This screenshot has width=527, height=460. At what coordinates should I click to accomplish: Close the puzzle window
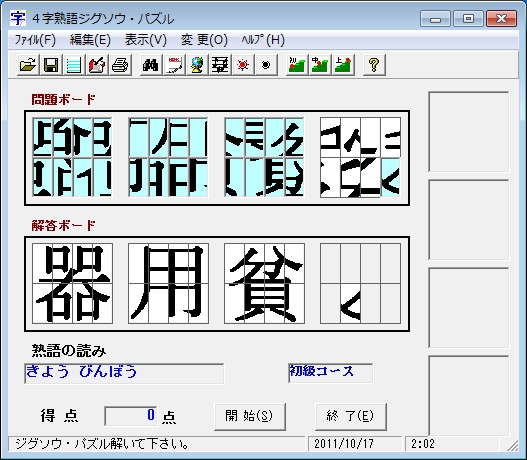point(501,18)
